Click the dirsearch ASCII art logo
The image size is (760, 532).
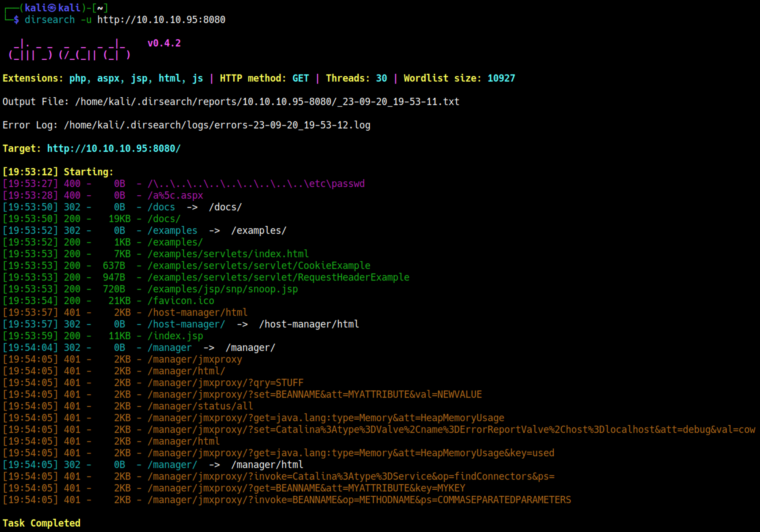[70, 50]
